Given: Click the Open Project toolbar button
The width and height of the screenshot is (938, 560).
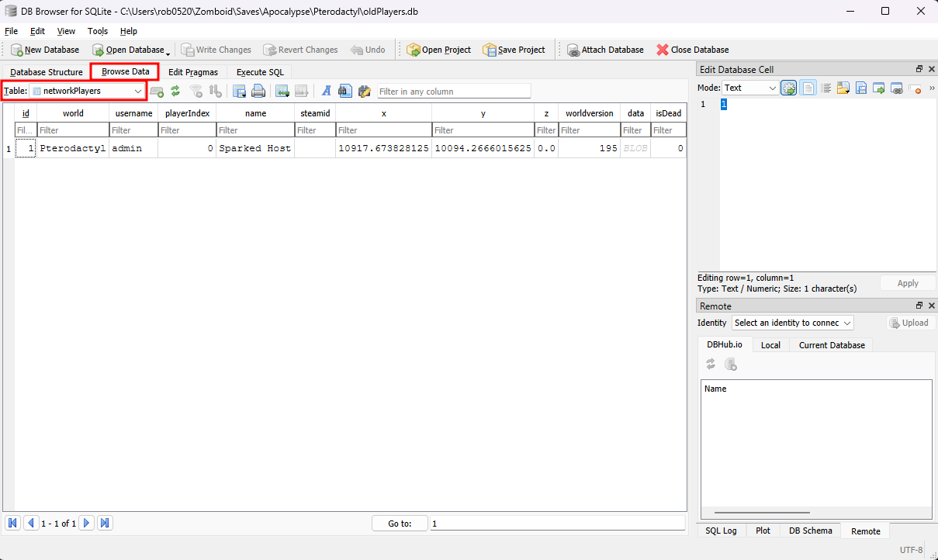Looking at the screenshot, I should [438, 50].
